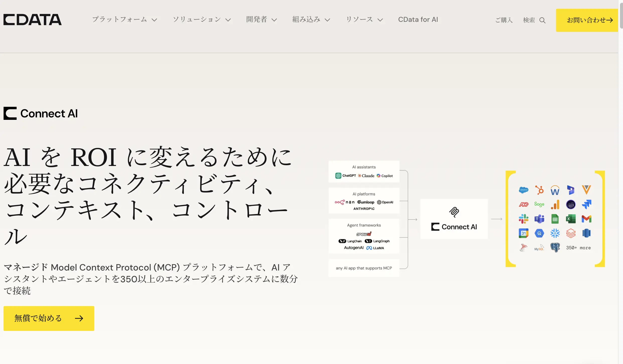Click the Google Calendar icon
Image resolution: width=623 pixels, height=364 pixels.
click(x=523, y=233)
